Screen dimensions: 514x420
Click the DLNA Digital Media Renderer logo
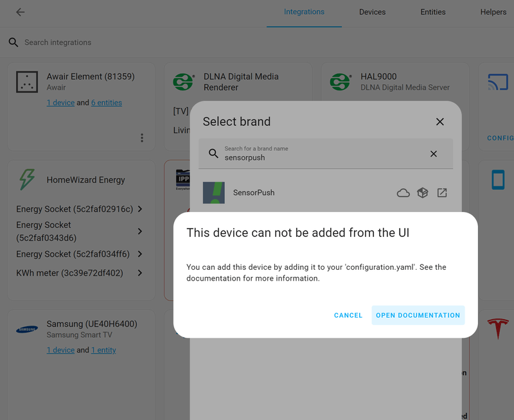(184, 82)
